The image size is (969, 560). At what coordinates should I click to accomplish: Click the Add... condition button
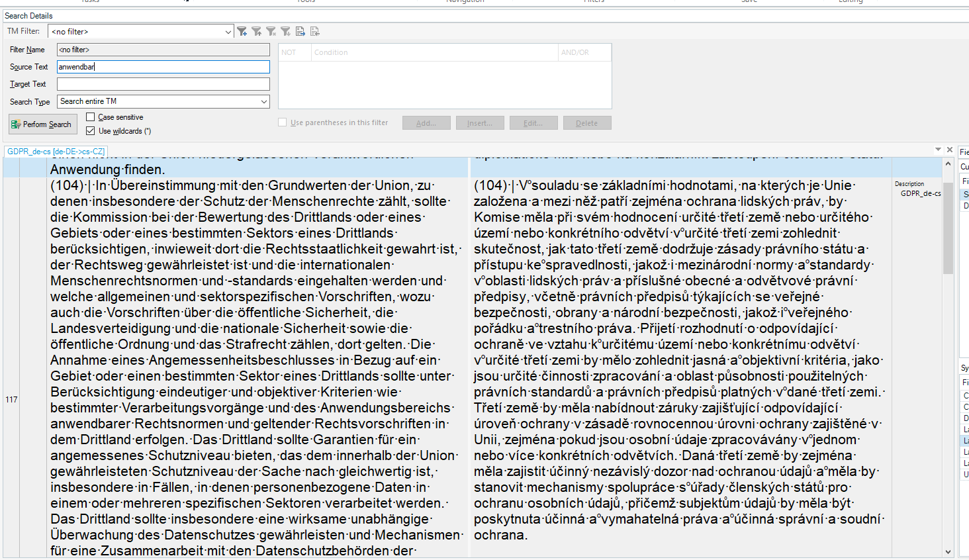(426, 123)
